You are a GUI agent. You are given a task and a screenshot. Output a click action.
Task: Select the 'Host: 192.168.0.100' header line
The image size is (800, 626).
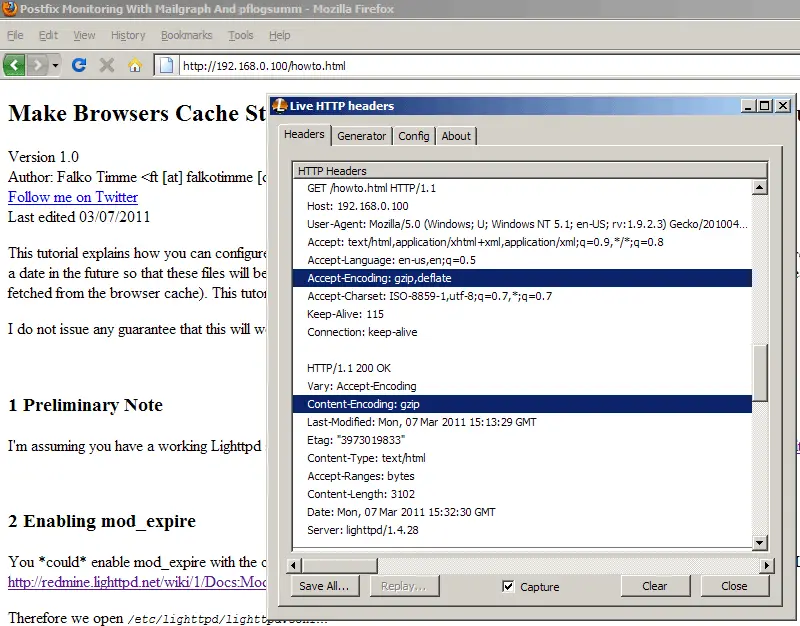click(522, 206)
